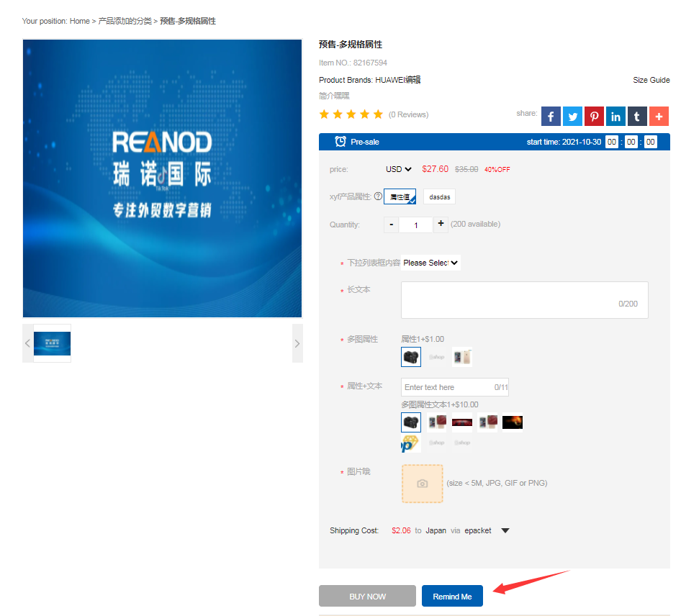The height and width of the screenshot is (616, 681).
Task: Click the 40%OFF discount label
Action: coord(497,169)
